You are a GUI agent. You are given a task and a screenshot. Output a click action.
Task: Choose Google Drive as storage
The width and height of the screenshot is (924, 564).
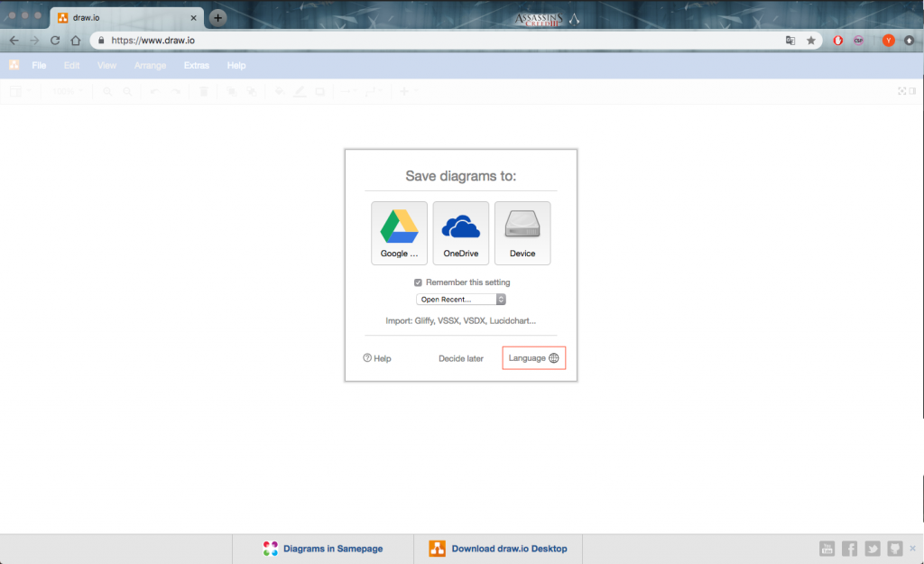(399, 233)
